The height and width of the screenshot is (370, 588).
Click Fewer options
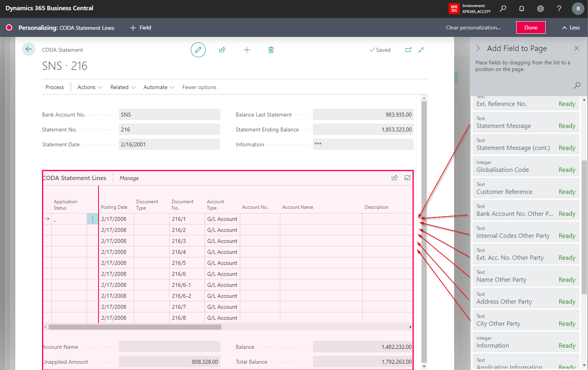pyautogui.click(x=199, y=87)
